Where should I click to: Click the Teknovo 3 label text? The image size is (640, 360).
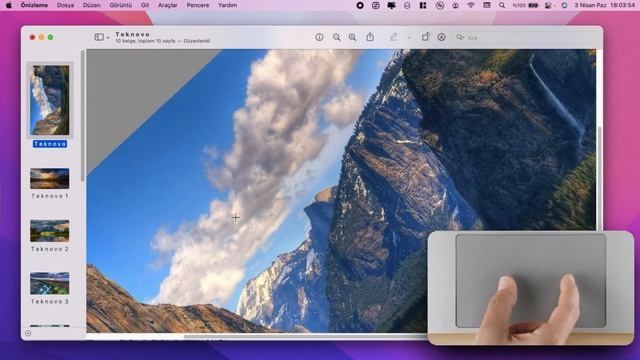pyautogui.click(x=50, y=301)
